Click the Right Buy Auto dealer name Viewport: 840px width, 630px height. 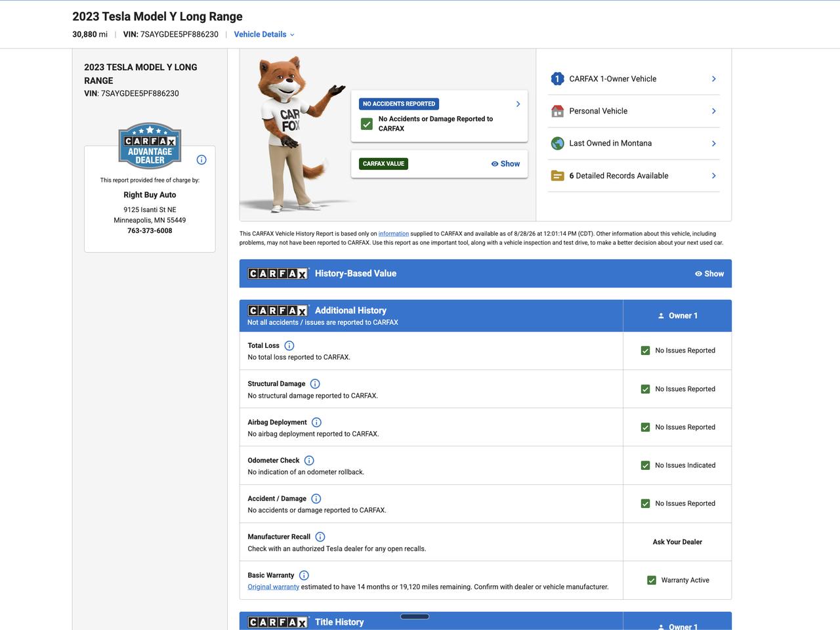click(x=150, y=195)
